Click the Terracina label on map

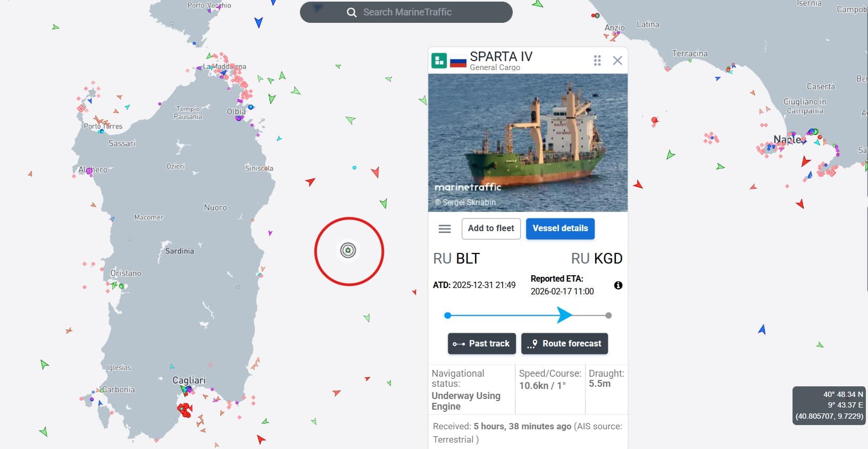pos(690,54)
